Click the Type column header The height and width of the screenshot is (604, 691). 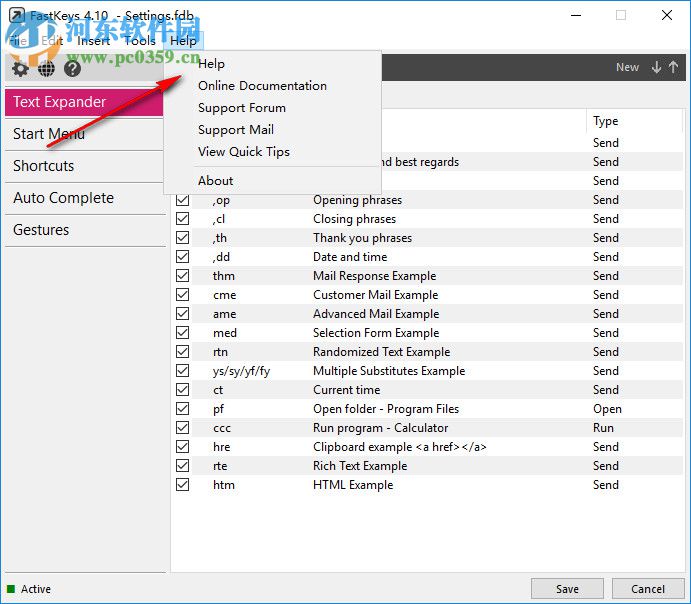pos(606,121)
